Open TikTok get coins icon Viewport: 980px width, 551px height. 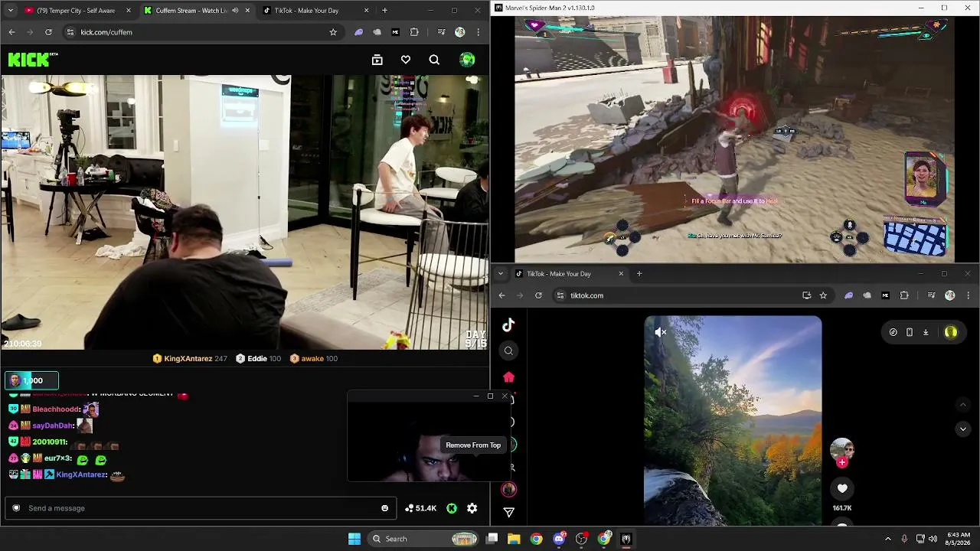point(893,332)
